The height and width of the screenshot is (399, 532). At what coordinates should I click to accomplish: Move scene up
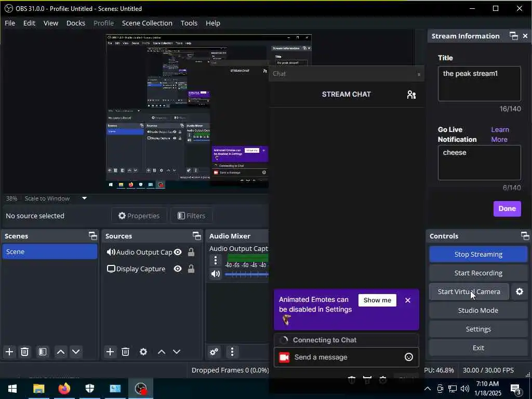[x=61, y=352]
